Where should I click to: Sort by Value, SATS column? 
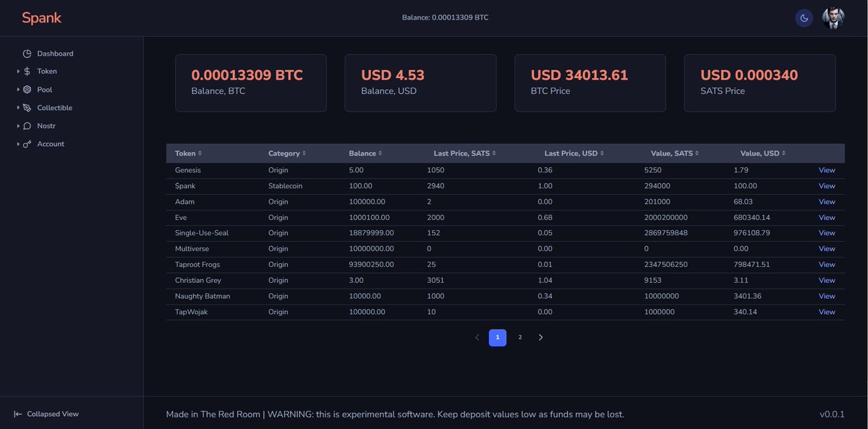(675, 153)
